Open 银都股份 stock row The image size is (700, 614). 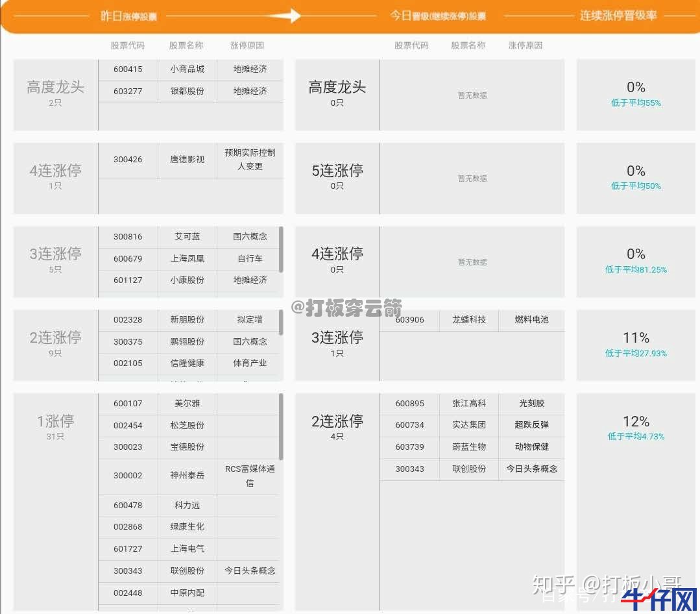(x=187, y=92)
